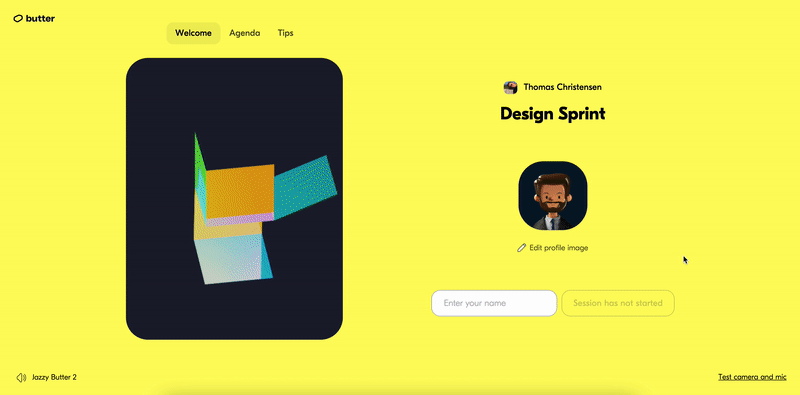Screen dimensions: 800x395
Task: Click Thomas Christensen's small host avatar
Action: pos(511,87)
